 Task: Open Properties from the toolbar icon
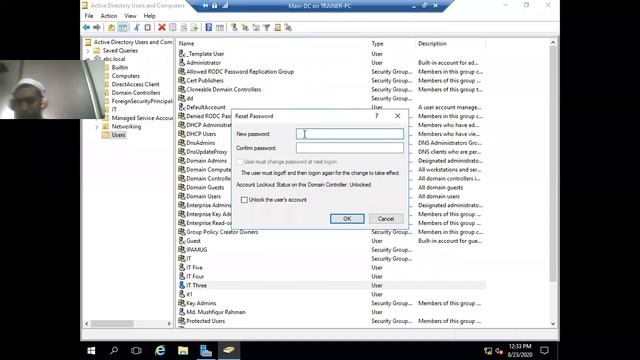tap(173, 27)
